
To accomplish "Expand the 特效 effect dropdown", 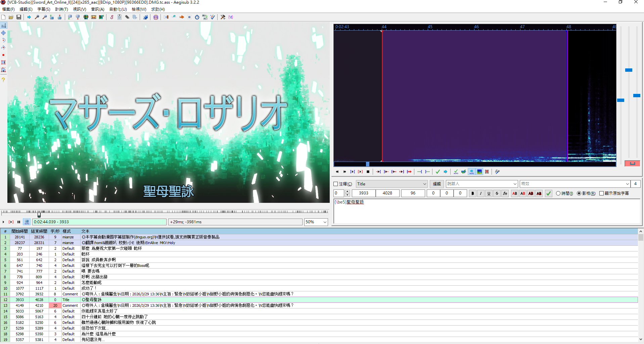I will [627, 184].
